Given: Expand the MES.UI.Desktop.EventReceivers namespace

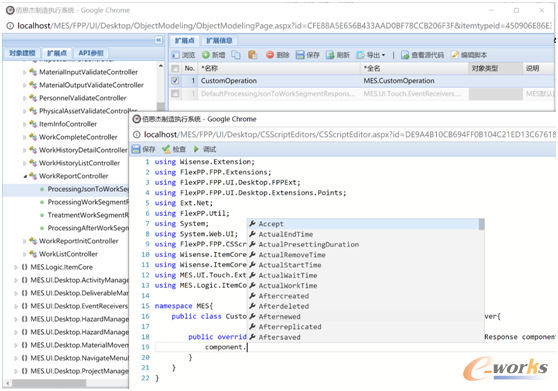Looking at the screenshot, I should [x=16, y=306].
